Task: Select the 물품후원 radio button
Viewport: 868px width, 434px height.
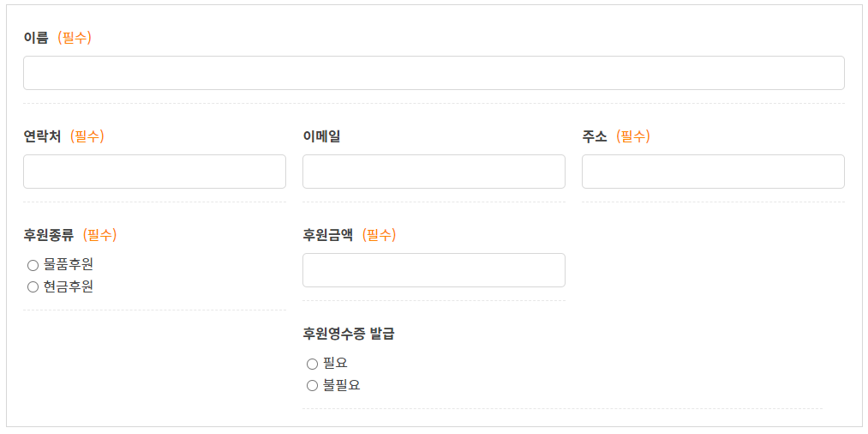Action: coord(33,265)
